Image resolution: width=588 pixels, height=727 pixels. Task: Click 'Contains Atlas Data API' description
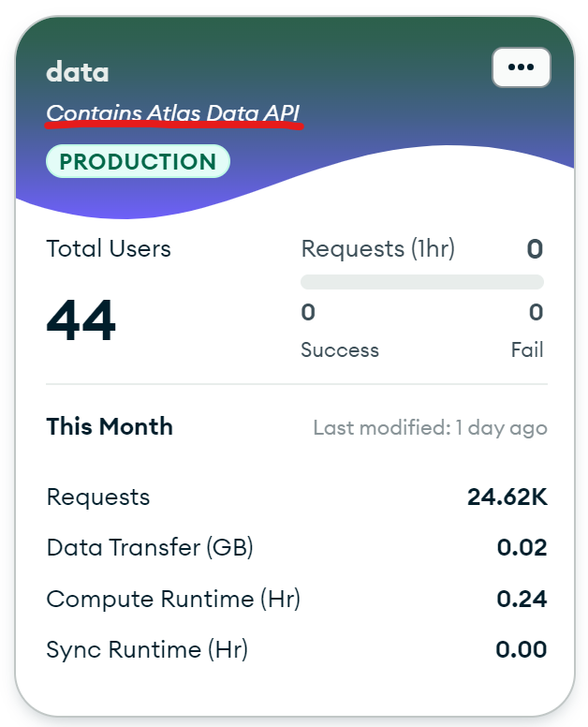tap(173, 113)
